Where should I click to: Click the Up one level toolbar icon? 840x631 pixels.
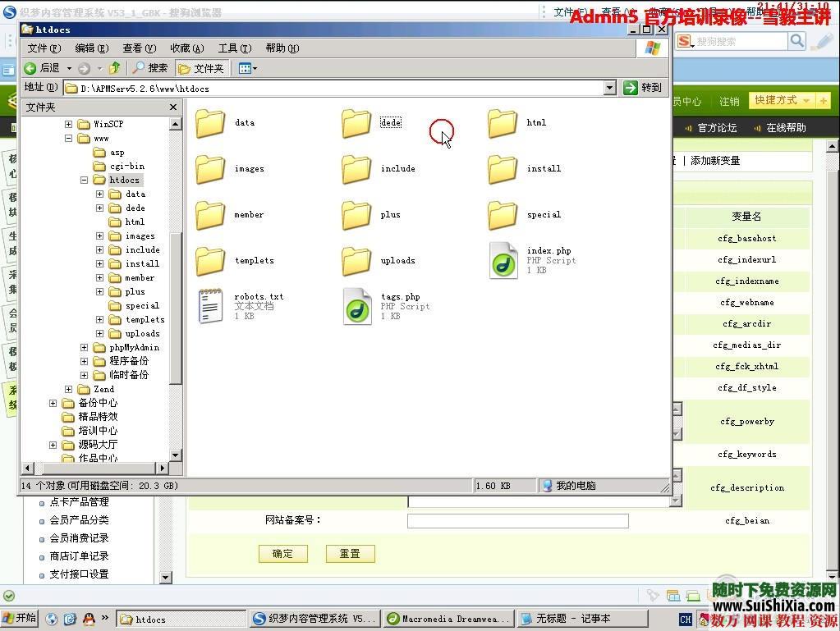click(115, 68)
